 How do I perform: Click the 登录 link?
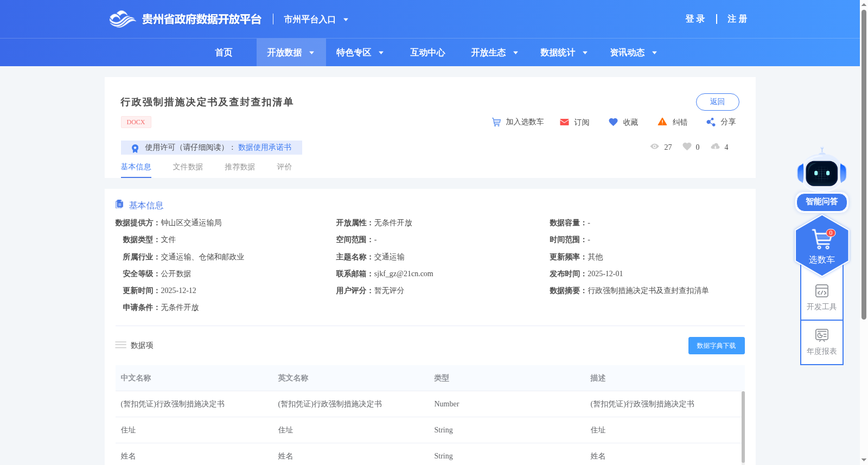click(x=695, y=19)
